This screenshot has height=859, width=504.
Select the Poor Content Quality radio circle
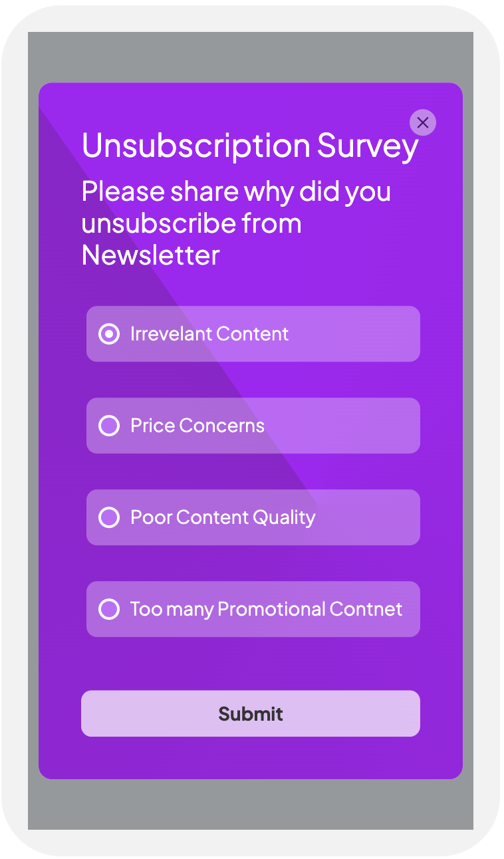tap(109, 517)
